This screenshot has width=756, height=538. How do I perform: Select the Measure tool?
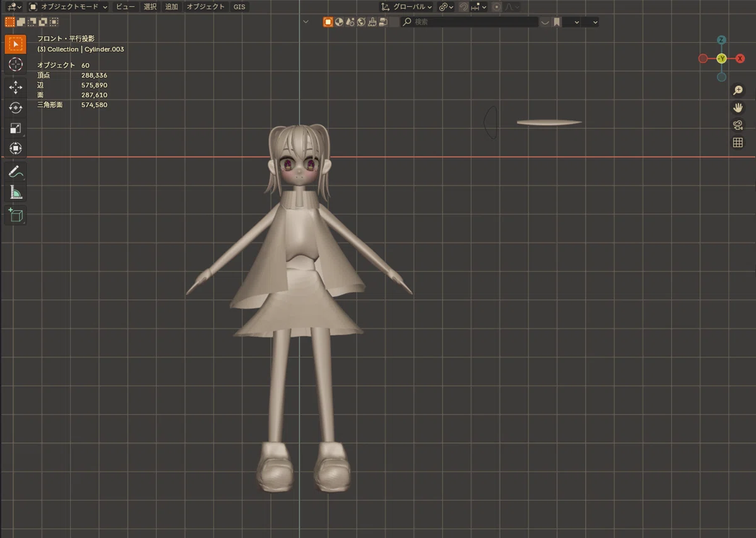pyautogui.click(x=16, y=192)
